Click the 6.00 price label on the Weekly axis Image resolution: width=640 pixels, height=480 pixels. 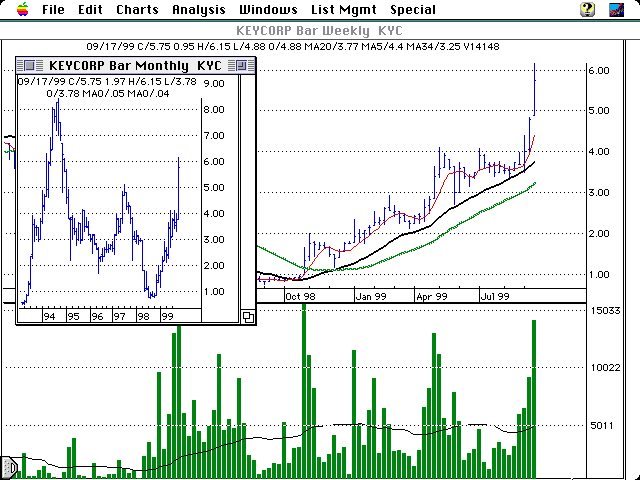point(599,71)
